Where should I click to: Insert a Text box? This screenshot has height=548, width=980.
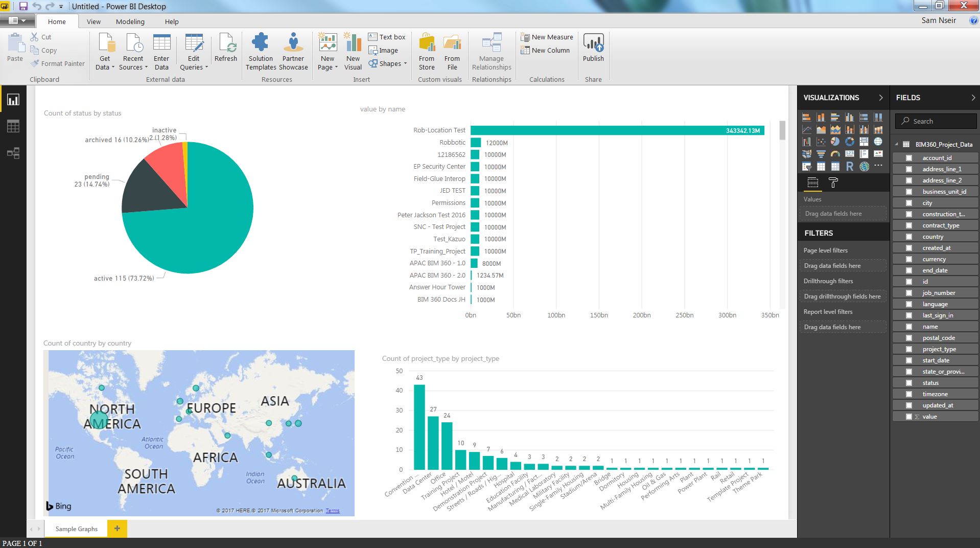pyautogui.click(x=387, y=37)
